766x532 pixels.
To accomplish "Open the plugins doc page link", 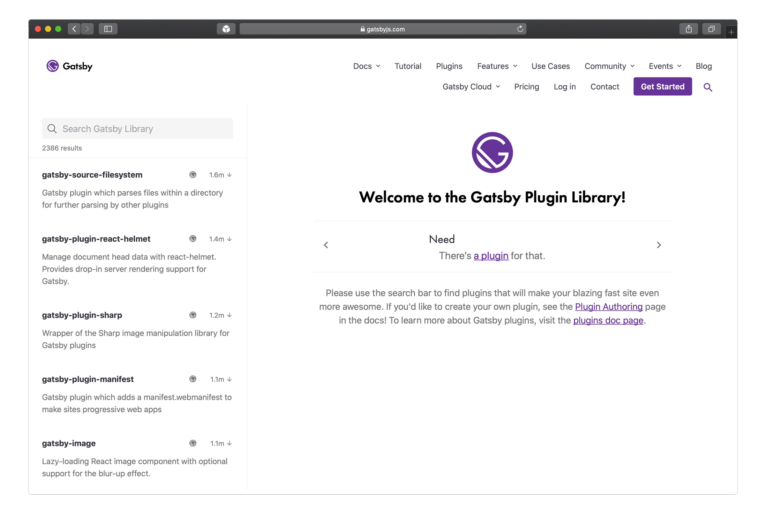I will click(608, 320).
